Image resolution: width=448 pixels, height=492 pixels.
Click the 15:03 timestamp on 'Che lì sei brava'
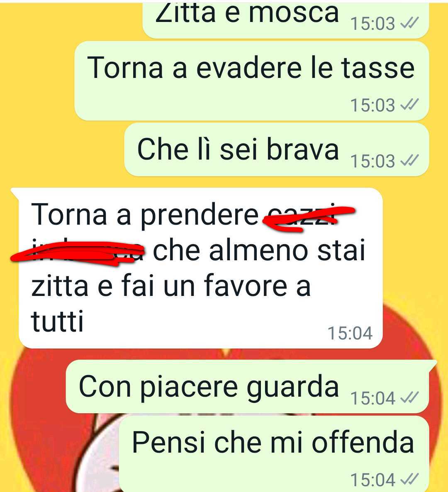(x=373, y=161)
